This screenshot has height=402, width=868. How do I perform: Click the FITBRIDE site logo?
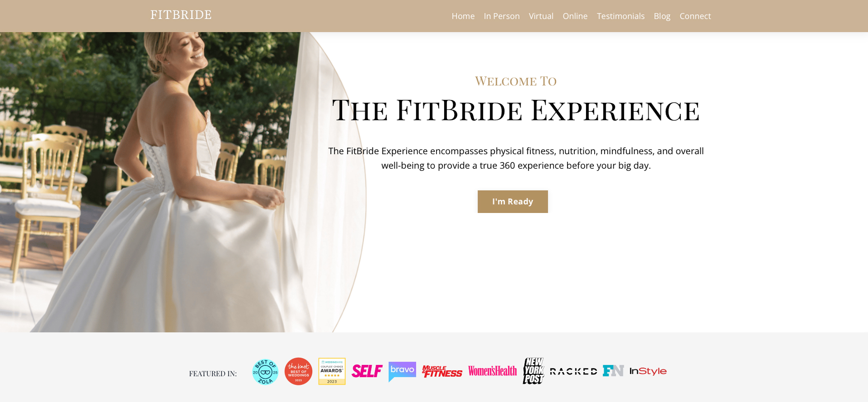coord(181,15)
